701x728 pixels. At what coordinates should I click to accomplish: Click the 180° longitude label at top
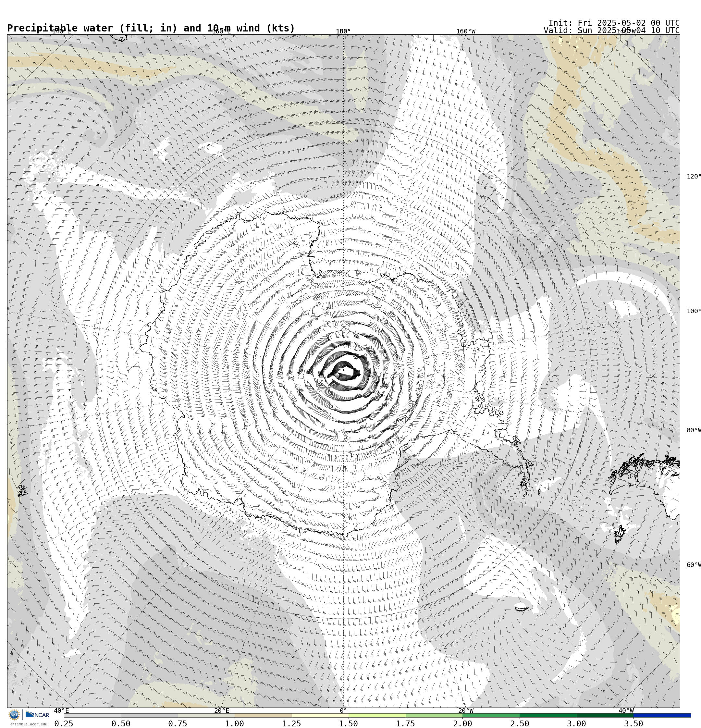pyautogui.click(x=343, y=31)
